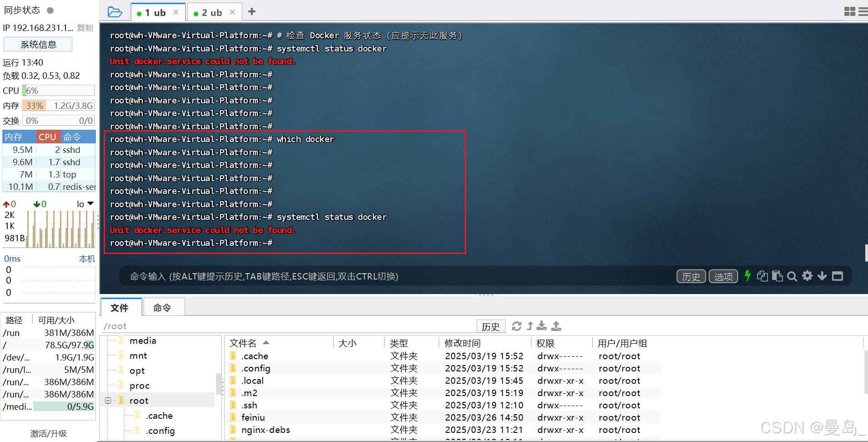Select the redis-ser process row
868x442 pixels.
[49, 187]
